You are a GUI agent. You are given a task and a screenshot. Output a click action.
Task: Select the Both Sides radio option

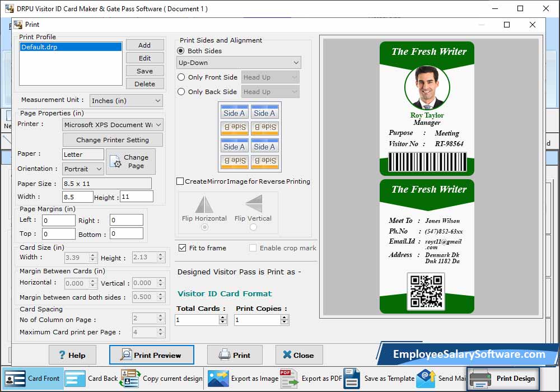point(181,51)
